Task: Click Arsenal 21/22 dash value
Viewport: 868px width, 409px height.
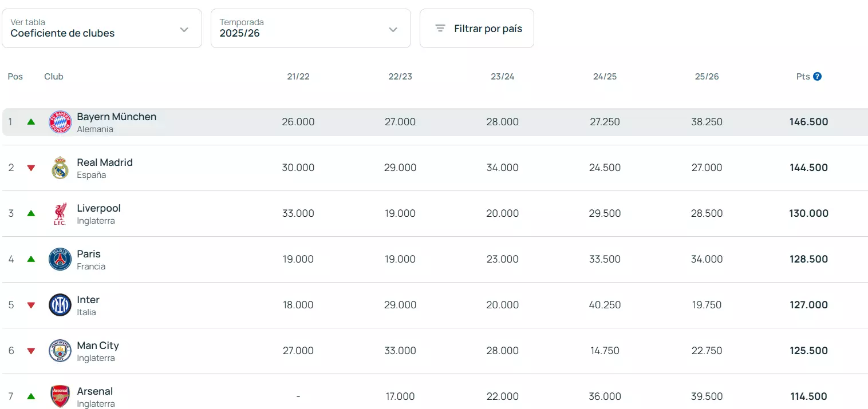Action: pyautogui.click(x=298, y=396)
